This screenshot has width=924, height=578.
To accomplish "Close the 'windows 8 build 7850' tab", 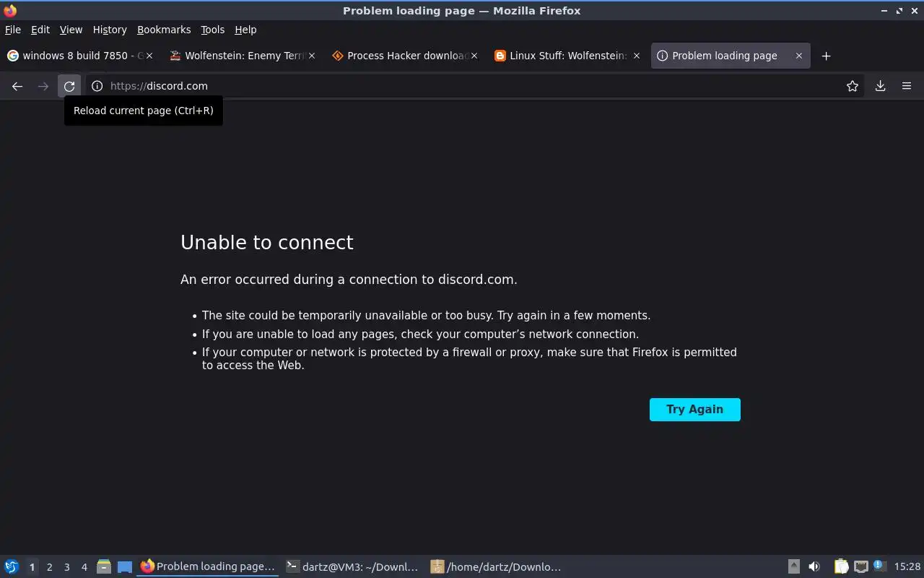I will pos(149,56).
